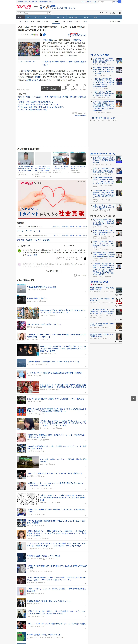This screenshot has width=138, height=644.
Task: Click the ログイン link
Action: point(42,8)
